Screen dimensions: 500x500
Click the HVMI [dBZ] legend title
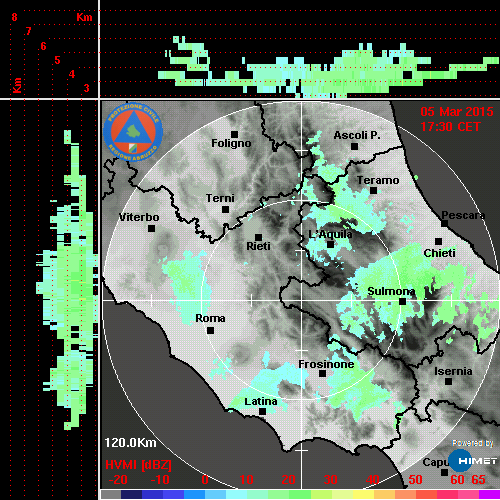[138, 465]
